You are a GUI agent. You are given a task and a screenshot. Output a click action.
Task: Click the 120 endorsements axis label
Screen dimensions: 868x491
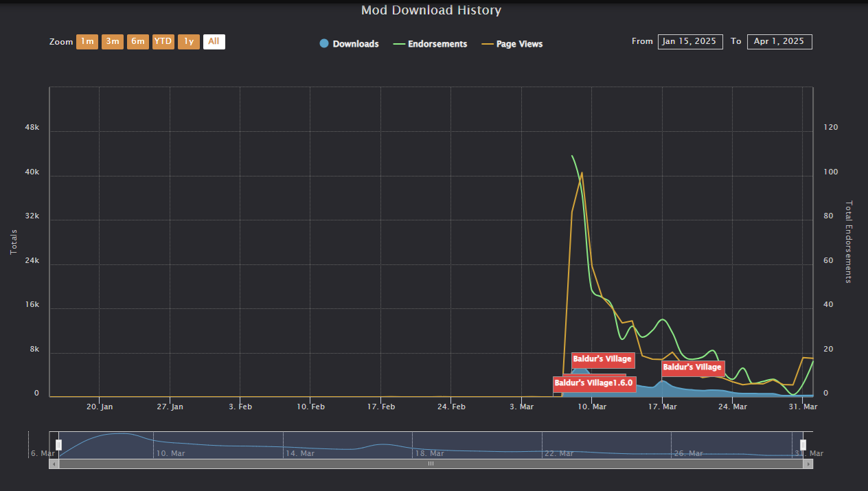[x=831, y=128]
